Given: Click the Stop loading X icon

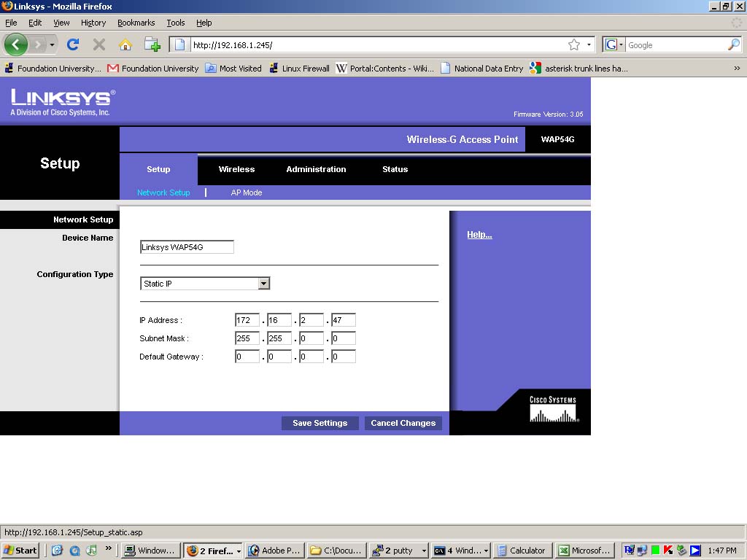Looking at the screenshot, I should 99,44.
